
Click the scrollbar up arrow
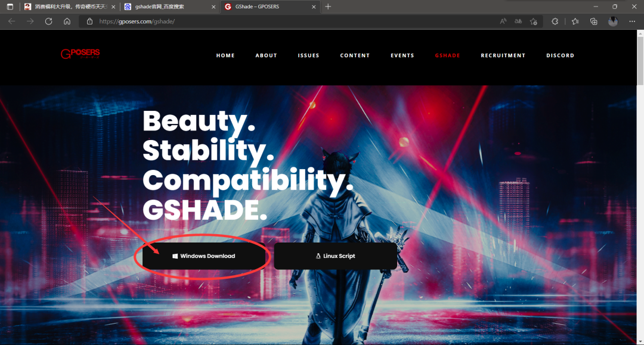coord(640,33)
